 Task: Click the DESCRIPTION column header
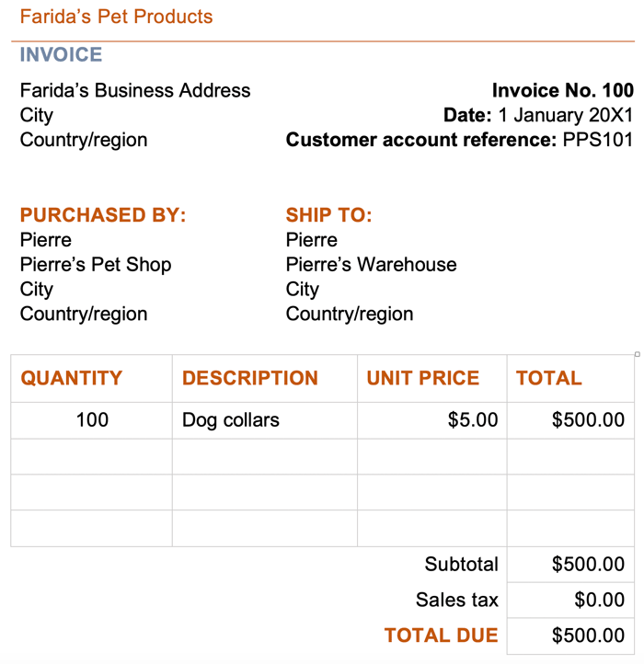pos(250,378)
